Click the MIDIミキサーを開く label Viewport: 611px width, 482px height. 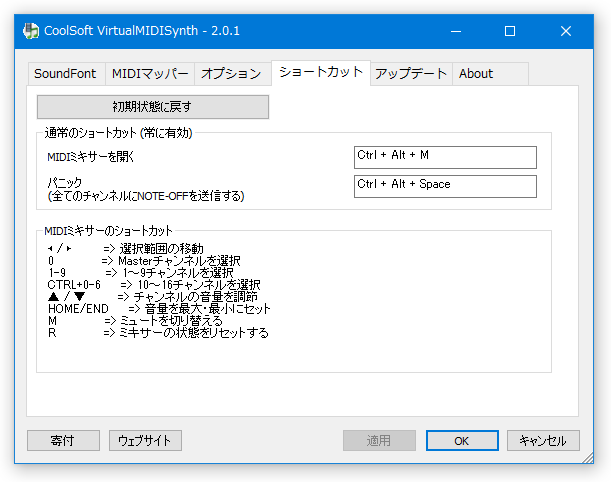coord(90,157)
